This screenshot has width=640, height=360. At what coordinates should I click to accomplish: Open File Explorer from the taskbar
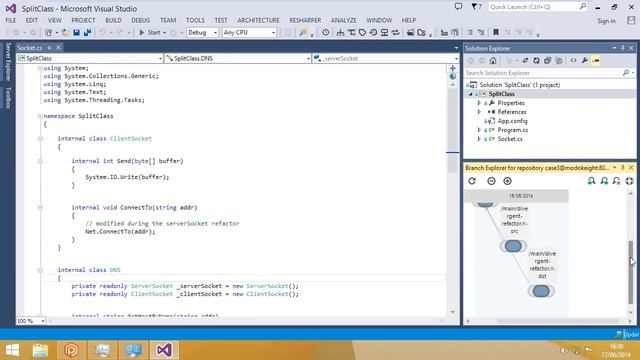pos(40,350)
